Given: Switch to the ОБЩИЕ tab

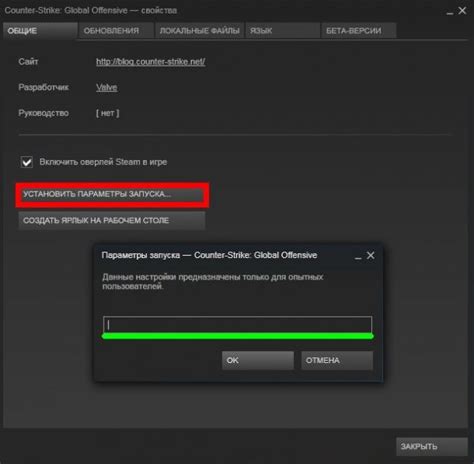Looking at the screenshot, I should click(x=40, y=31).
